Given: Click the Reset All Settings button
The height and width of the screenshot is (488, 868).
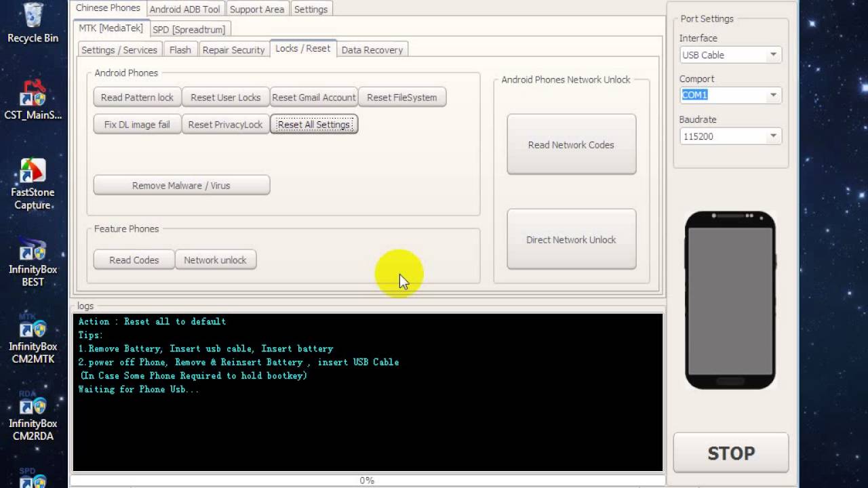Looking at the screenshot, I should [x=313, y=124].
